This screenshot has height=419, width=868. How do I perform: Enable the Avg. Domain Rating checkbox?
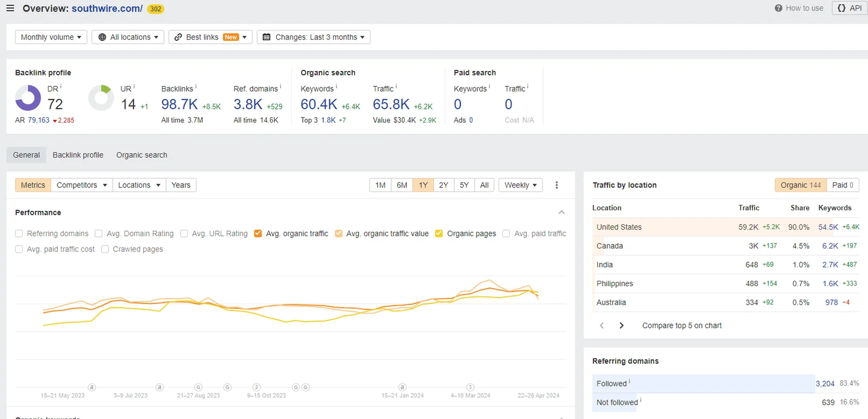coord(99,234)
